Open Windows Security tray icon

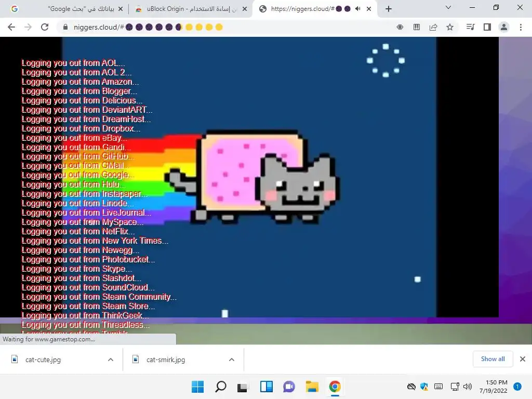point(424,387)
